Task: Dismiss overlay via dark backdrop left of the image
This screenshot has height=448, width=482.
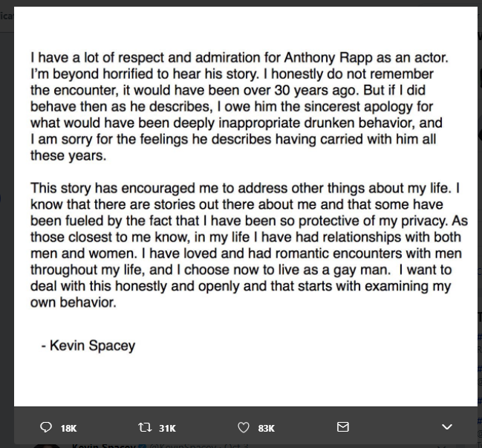Action: pos(7,215)
